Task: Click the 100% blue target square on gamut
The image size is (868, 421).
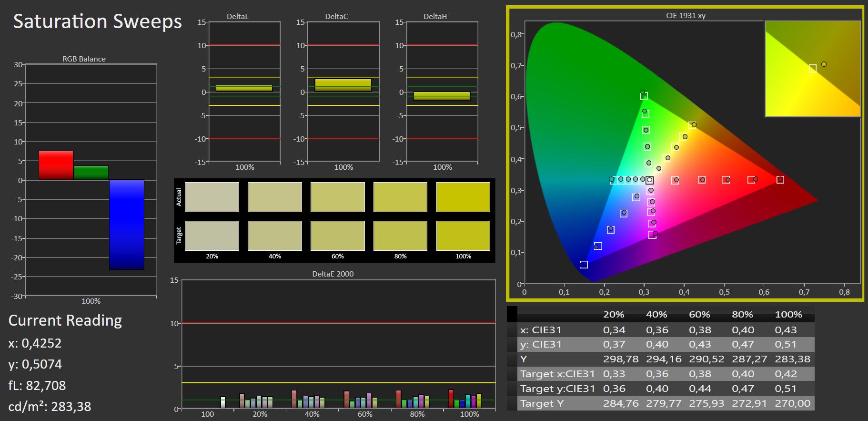Action: coord(584,265)
